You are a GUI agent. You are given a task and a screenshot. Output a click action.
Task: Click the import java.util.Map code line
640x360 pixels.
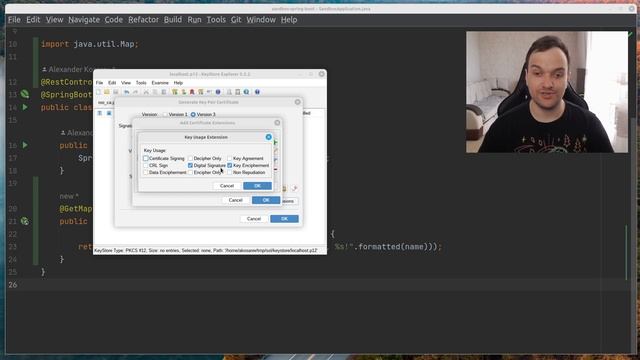(x=90, y=44)
